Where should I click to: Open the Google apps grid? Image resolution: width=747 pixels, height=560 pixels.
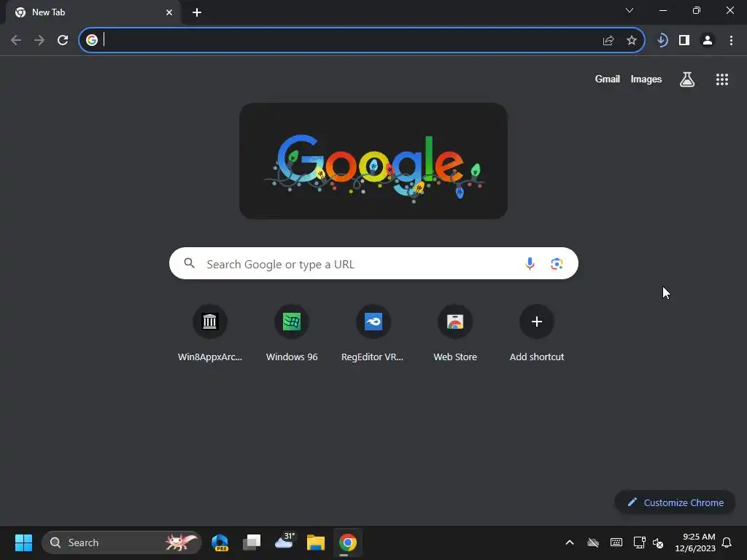[722, 79]
